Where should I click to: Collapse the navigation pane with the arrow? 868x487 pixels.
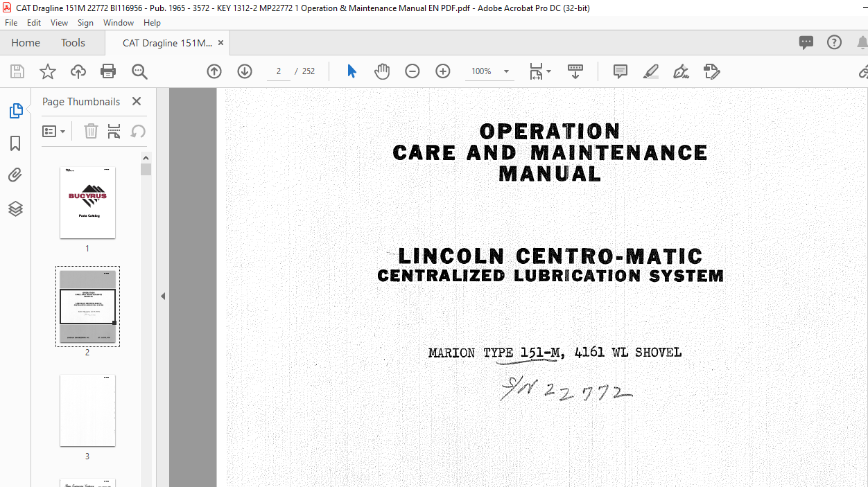(x=163, y=296)
